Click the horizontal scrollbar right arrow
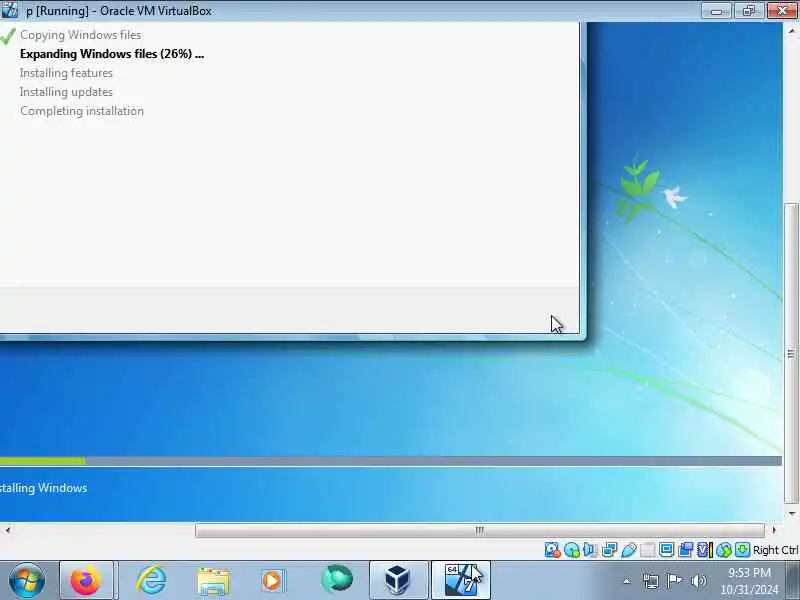 click(773, 531)
